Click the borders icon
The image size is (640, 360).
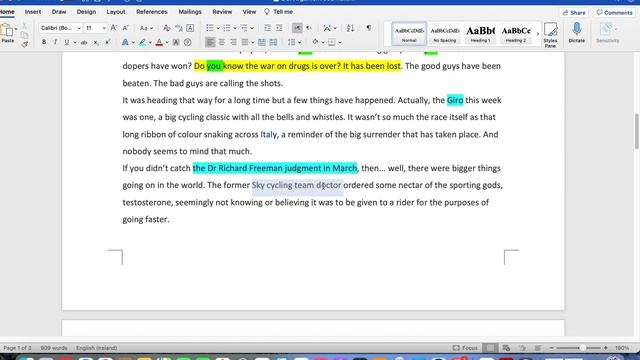[332, 42]
